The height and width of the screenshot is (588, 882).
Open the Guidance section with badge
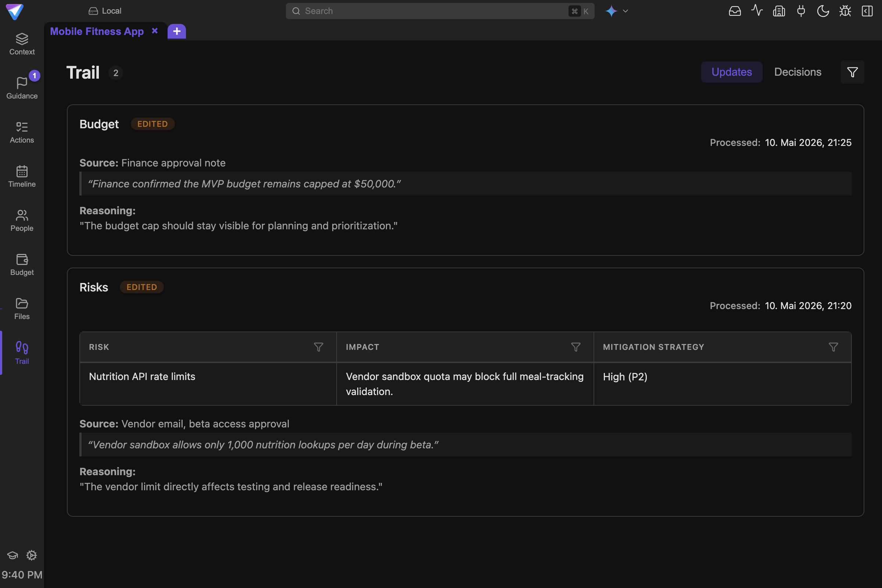(22, 88)
